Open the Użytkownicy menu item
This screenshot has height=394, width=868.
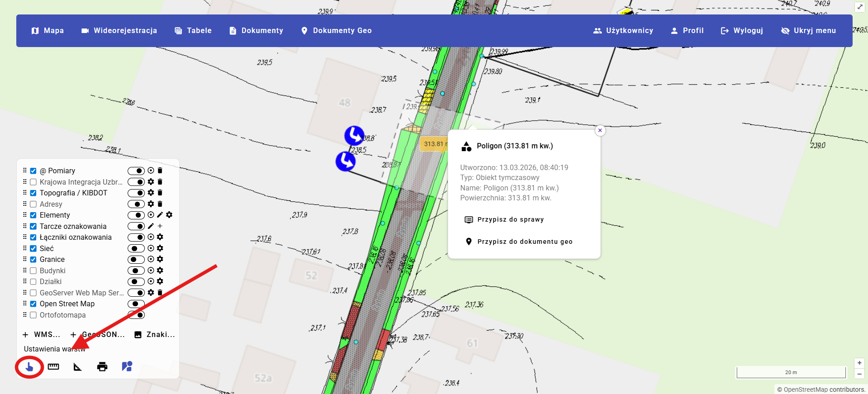623,31
